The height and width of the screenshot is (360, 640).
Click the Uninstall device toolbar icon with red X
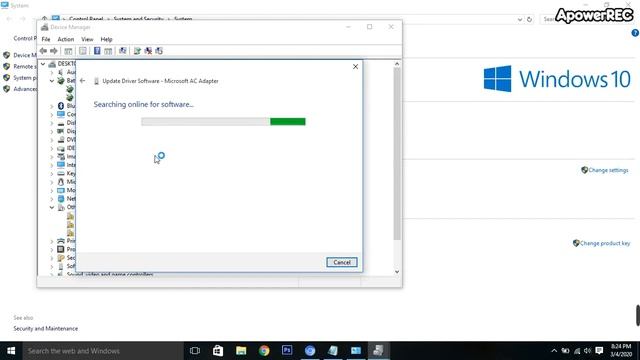148,51
